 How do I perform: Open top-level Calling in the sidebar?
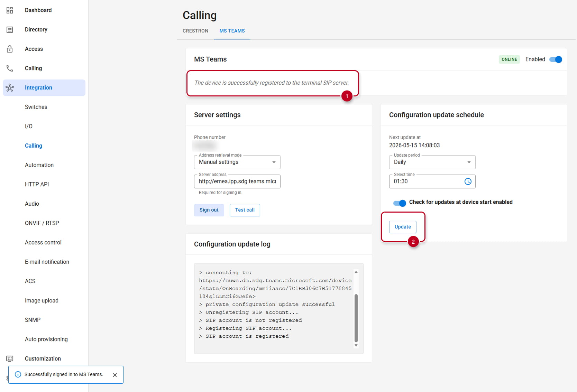[x=44, y=68]
